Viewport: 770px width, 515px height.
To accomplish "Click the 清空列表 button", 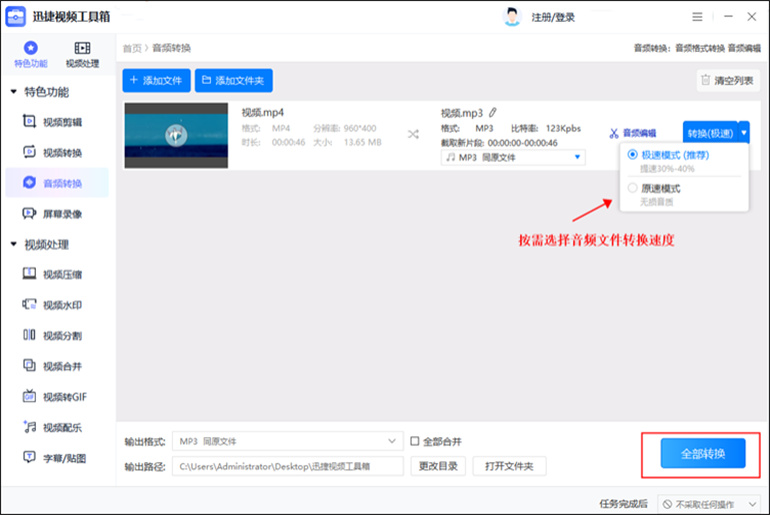I will [728, 81].
